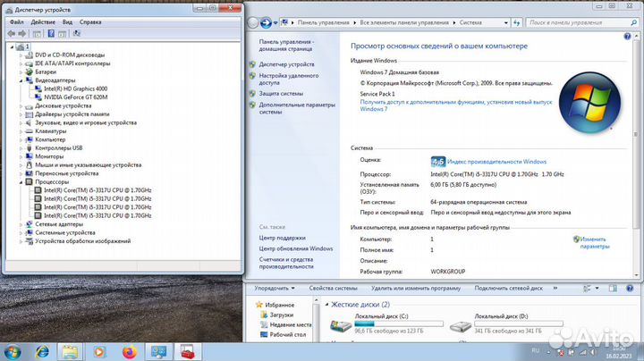Expand Дисковые устройства node
The height and width of the screenshot is (361, 644).
coord(21,105)
